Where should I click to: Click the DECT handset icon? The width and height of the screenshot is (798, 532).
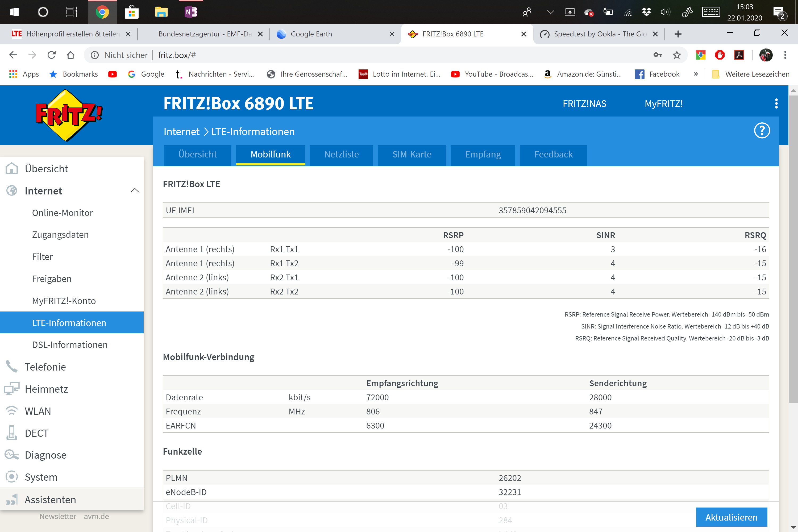coord(12,433)
